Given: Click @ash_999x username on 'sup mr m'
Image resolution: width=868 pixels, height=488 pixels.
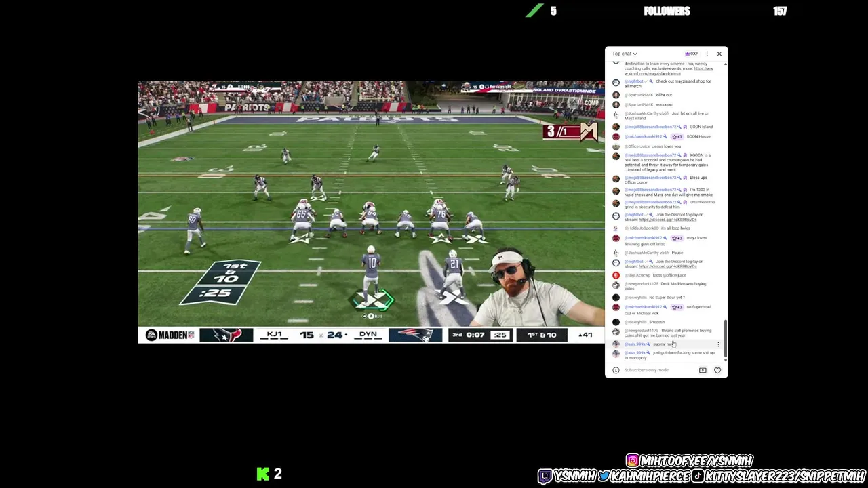Looking at the screenshot, I should pos(635,344).
